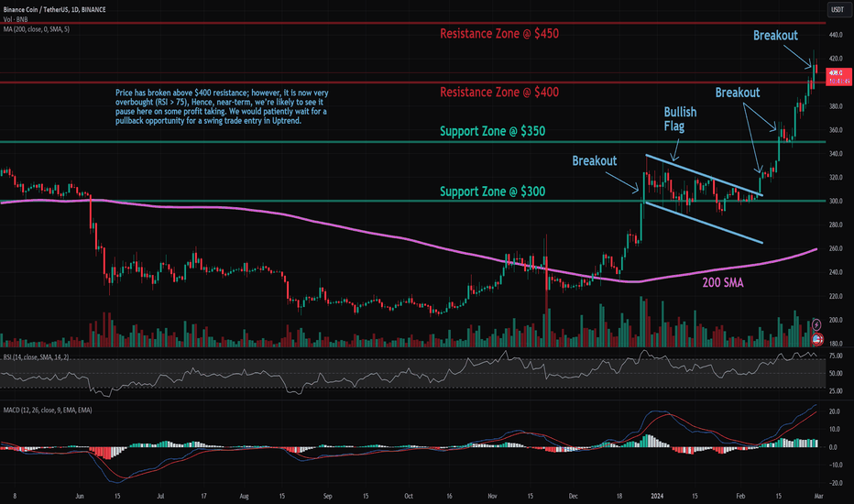Click the 340.0 price axis label

coord(836,154)
